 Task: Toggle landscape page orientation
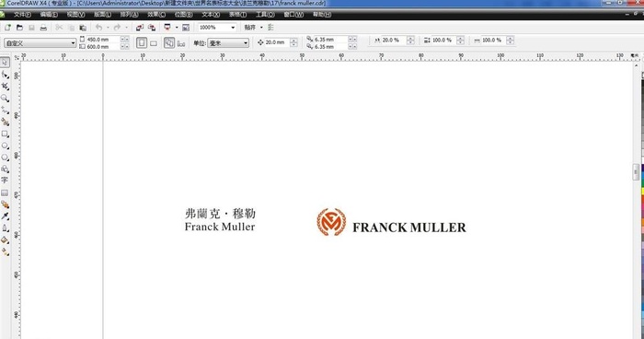click(x=154, y=42)
